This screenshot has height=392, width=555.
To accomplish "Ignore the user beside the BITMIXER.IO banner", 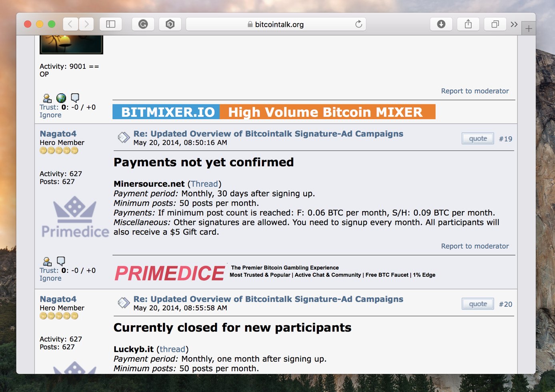I will click(x=50, y=115).
